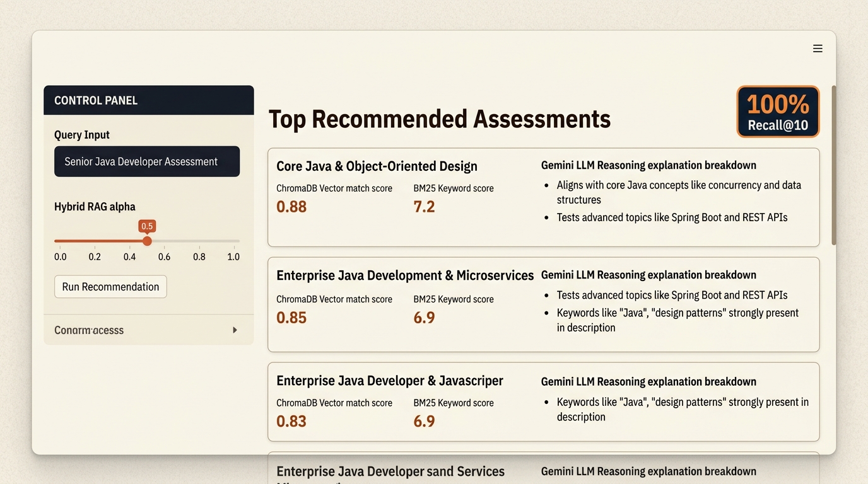The image size is (868, 484).
Task: Click the main content vertical scrollbar
Action: (834, 165)
